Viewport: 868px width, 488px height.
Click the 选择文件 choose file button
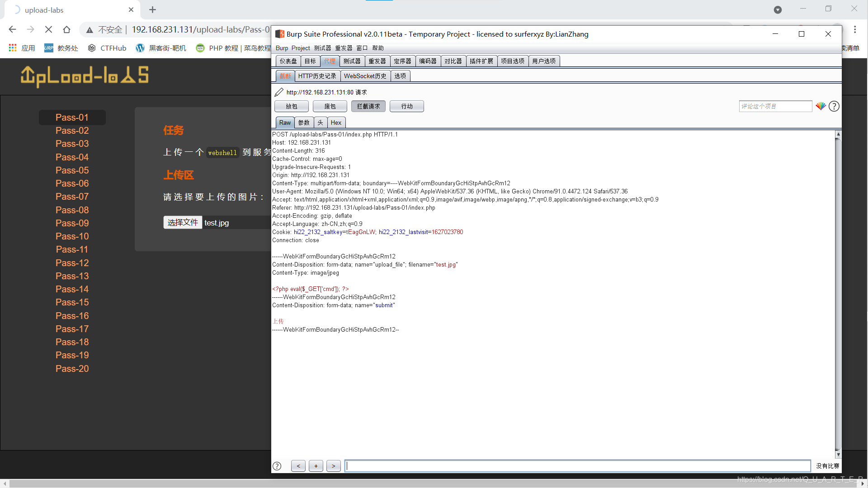183,222
